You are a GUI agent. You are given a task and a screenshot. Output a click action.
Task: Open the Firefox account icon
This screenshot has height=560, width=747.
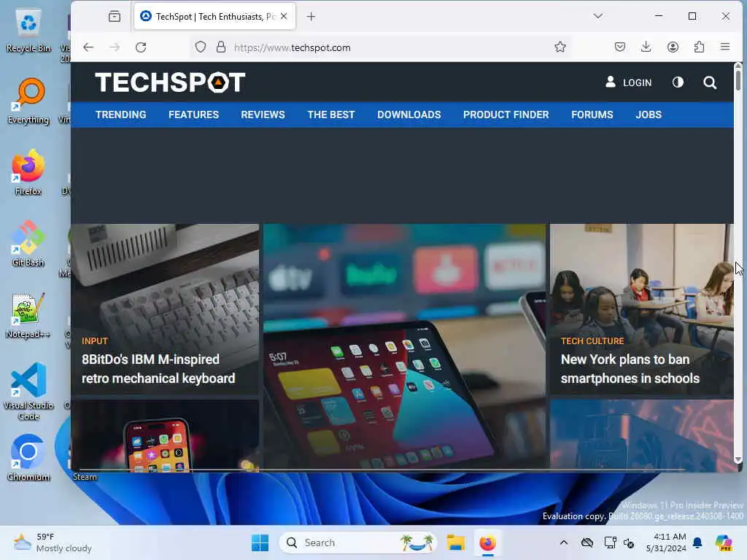coord(673,47)
